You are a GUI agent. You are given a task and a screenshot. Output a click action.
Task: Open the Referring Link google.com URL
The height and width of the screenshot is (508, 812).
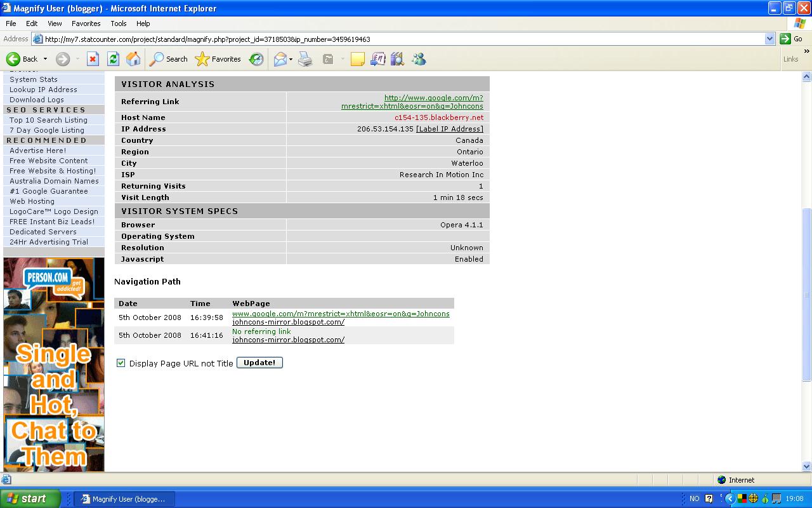click(x=412, y=102)
